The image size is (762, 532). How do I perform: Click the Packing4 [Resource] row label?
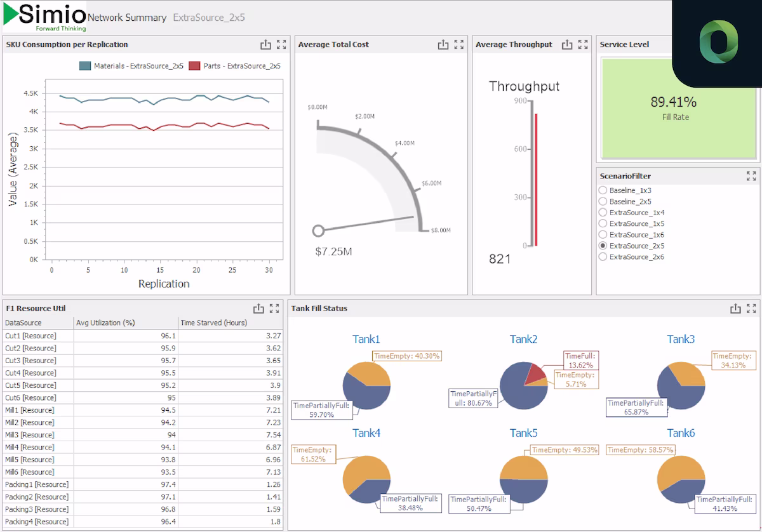(36, 522)
